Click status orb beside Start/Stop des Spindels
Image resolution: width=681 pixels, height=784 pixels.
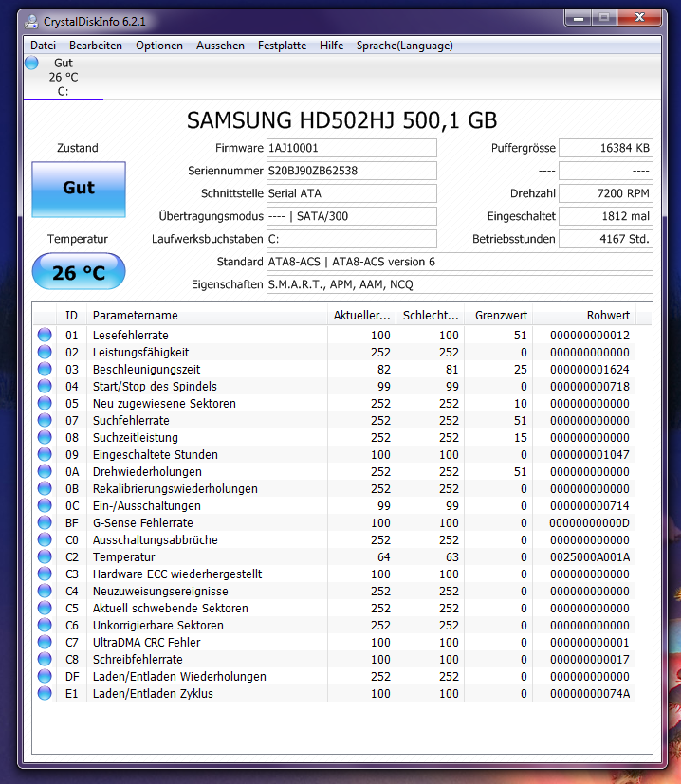[45, 386]
